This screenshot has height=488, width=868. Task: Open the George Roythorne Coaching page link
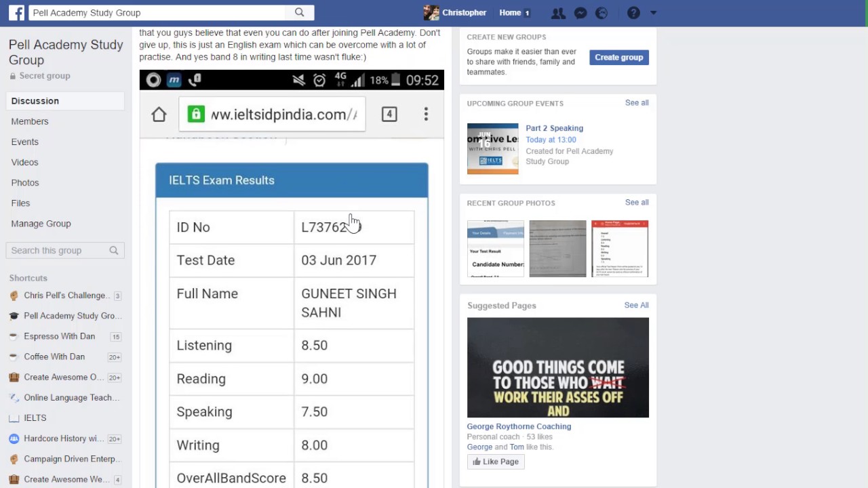click(519, 426)
